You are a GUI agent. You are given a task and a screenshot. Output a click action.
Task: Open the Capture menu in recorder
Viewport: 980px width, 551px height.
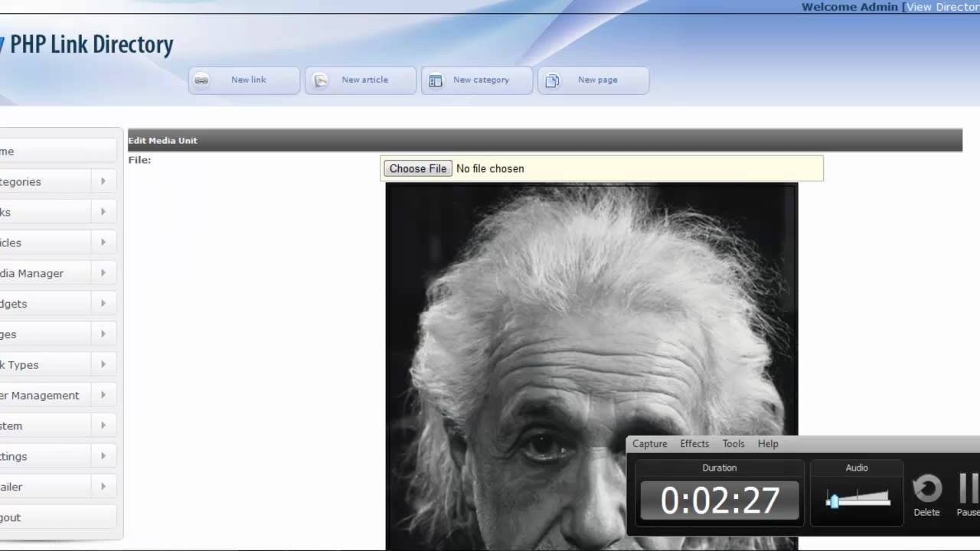649,444
